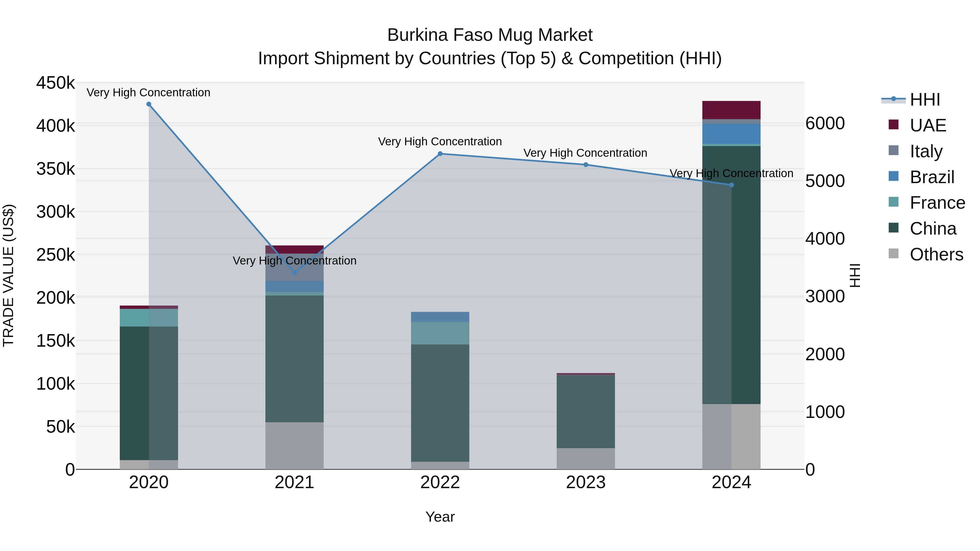The image size is (980, 551).
Task: Toggle the HHI legend entry
Action: click(x=911, y=100)
